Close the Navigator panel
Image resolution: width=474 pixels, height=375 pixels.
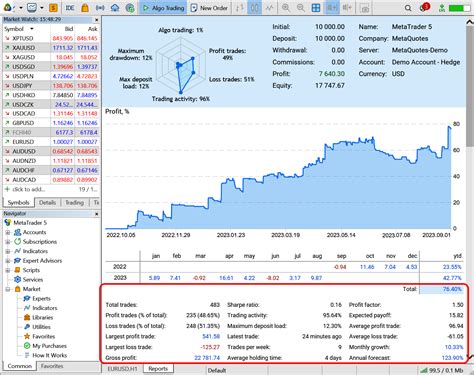point(97,214)
